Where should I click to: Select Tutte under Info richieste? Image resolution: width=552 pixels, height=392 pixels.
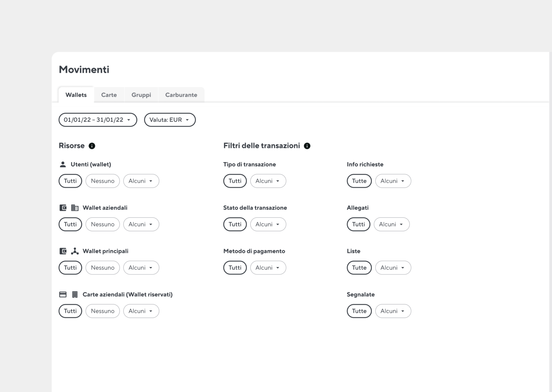click(x=359, y=181)
